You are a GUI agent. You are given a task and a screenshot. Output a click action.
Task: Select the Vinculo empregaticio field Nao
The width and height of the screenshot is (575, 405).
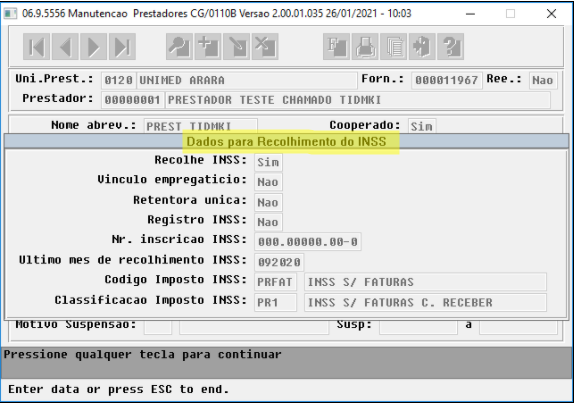(268, 182)
